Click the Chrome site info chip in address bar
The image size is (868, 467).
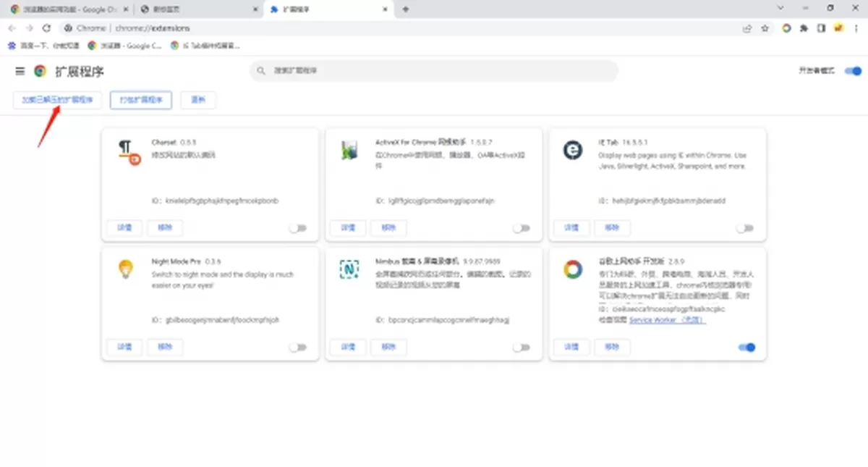click(85, 28)
